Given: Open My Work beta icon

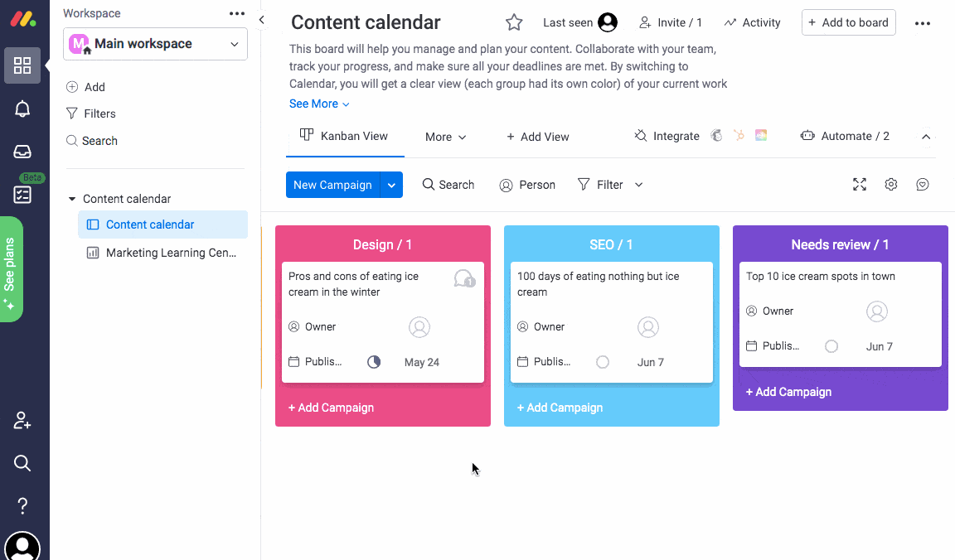Looking at the screenshot, I should click(22, 195).
